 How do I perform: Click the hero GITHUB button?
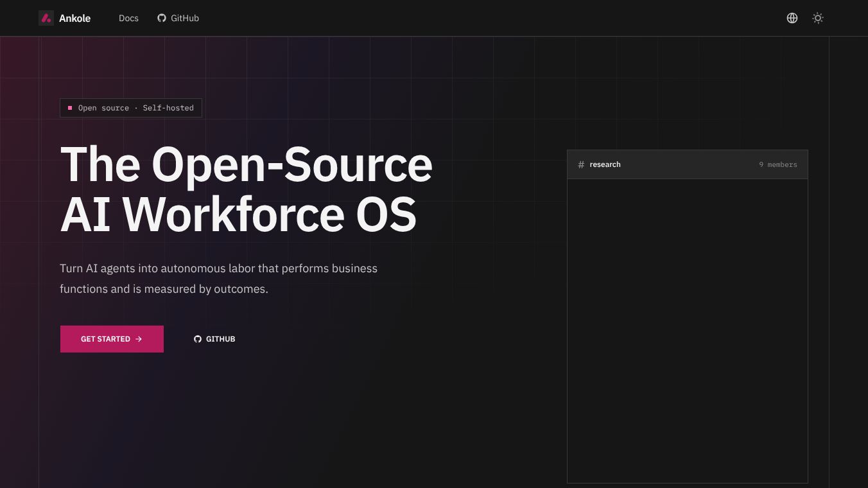pos(214,339)
